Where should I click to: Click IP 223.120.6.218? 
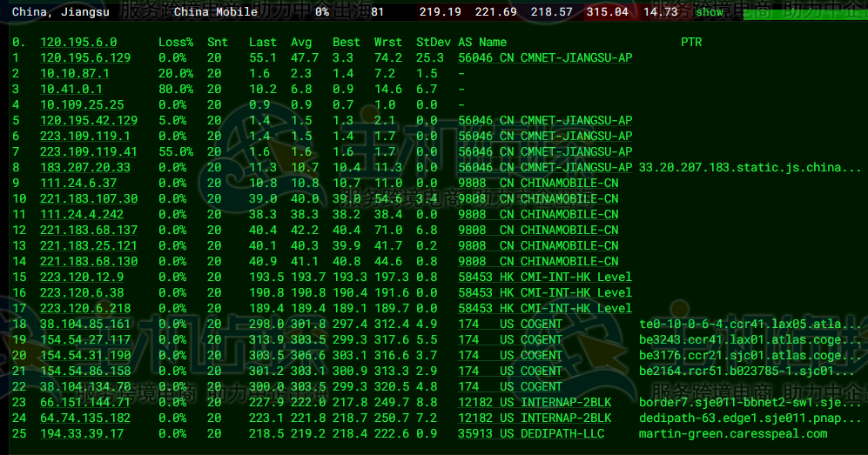coord(85,309)
